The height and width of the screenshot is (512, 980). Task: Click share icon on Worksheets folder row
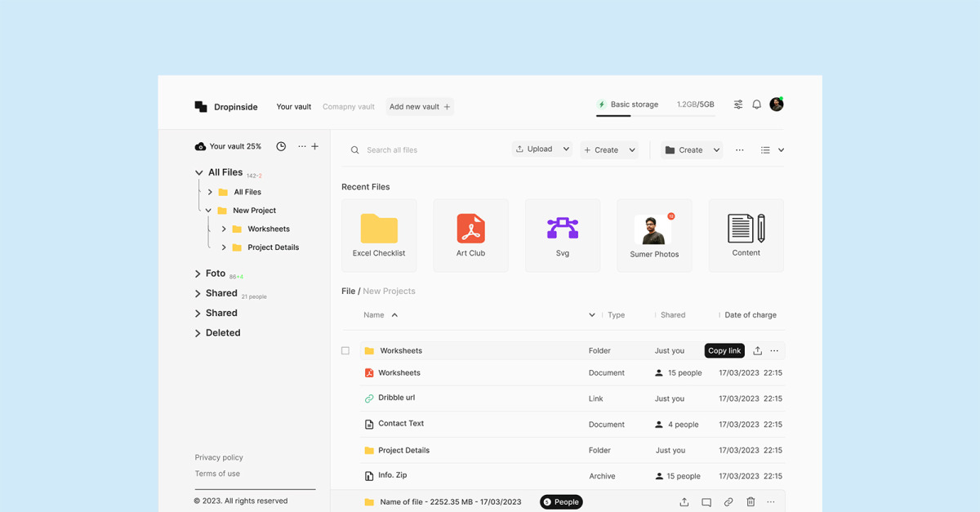(757, 351)
